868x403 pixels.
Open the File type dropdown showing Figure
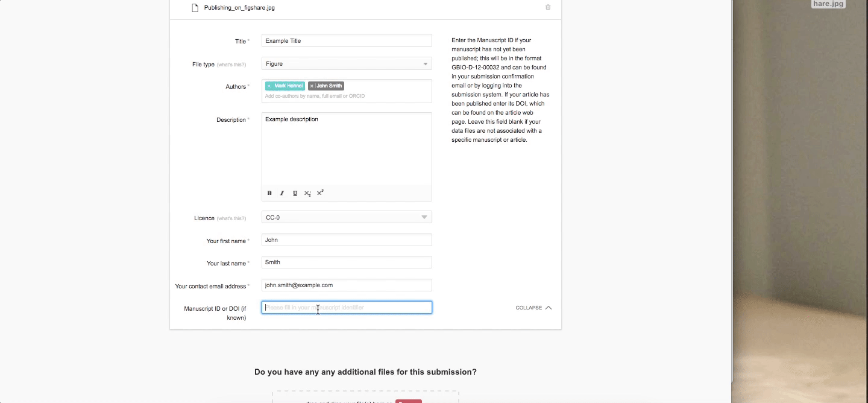[347, 64]
